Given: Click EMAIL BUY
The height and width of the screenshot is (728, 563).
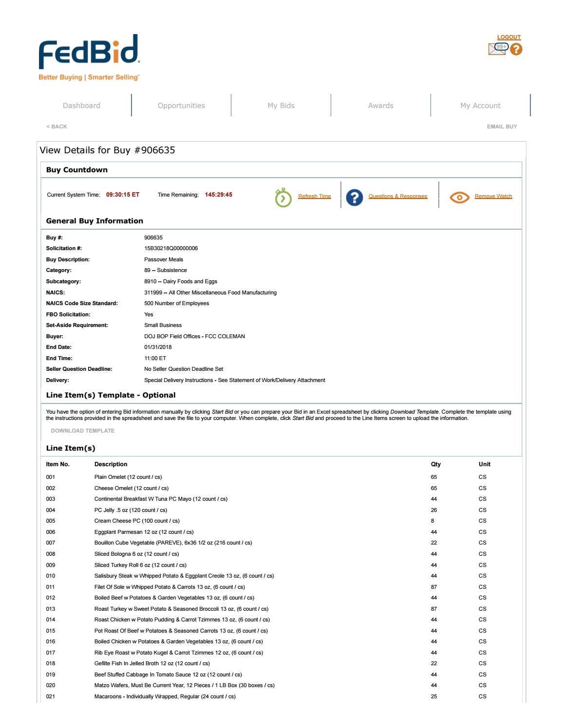Looking at the screenshot, I should click(x=501, y=126).
